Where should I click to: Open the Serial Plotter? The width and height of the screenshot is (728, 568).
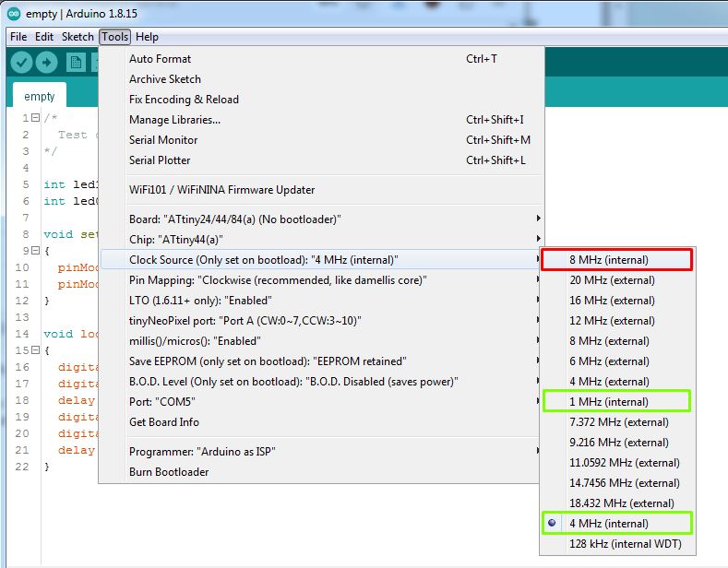point(321,160)
